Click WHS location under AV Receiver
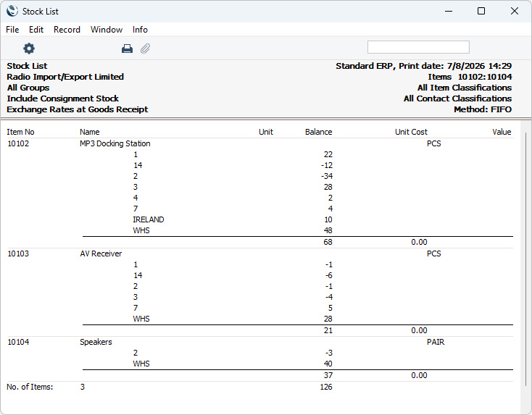The image size is (532, 415). [x=141, y=319]
